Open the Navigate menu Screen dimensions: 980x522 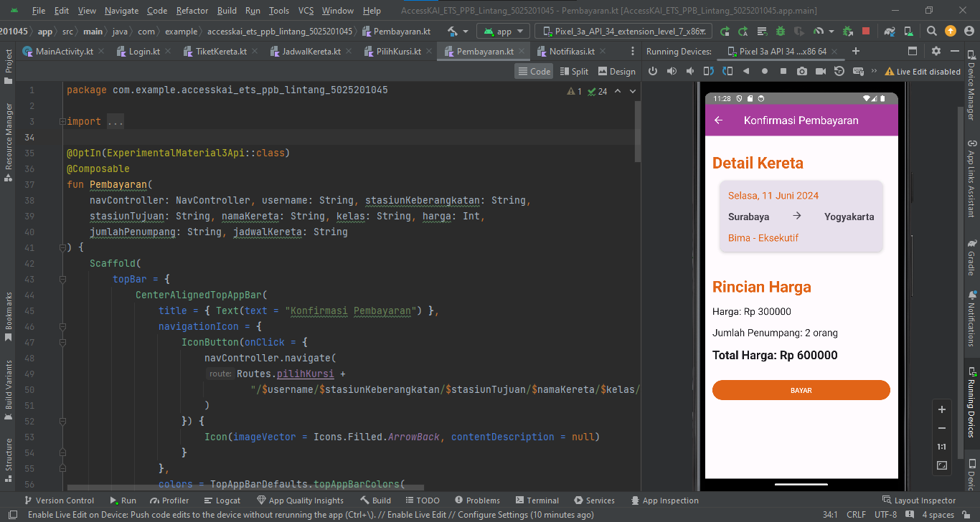point(122,11)
